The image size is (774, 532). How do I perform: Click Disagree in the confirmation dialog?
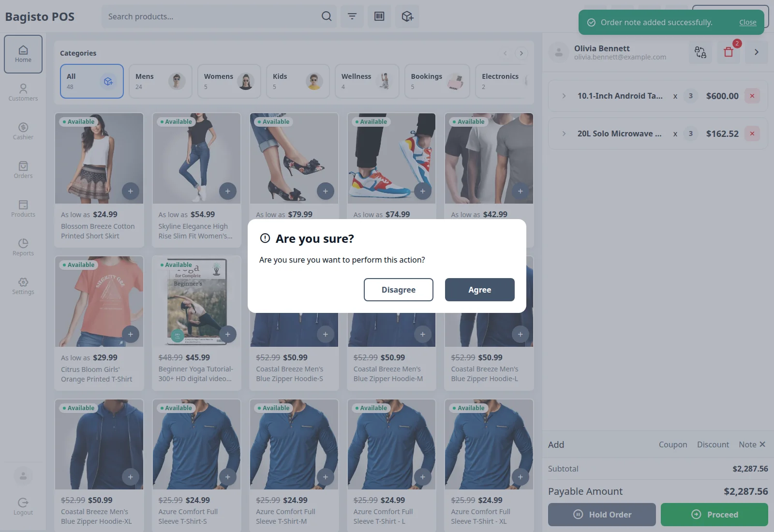[x=399, y=290]
